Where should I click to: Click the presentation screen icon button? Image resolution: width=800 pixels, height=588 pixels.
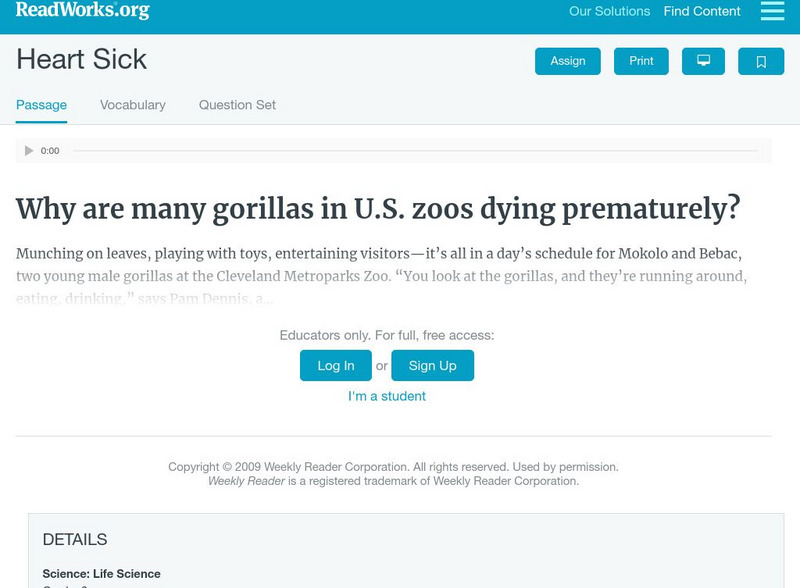tap(703, 61)
